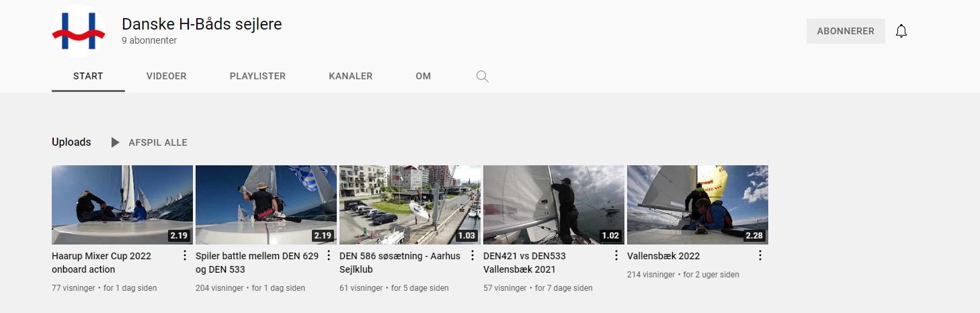Open the channel search magnifier icon
Image resolution: width=980 pixels, height=313 pixels.
pos(482,76)
